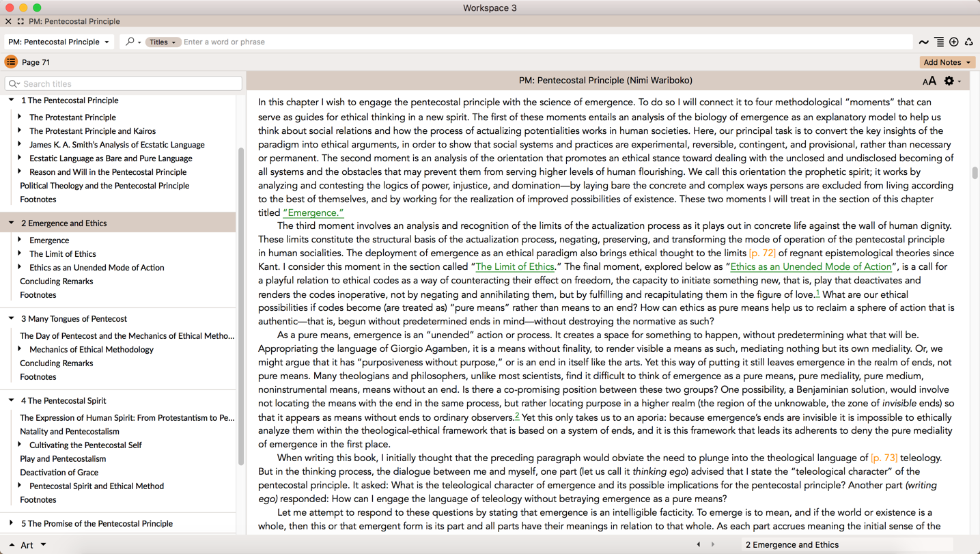Expand Cultivating the Pentecostal Self subsection
This screenshot has height=554, width=980.
click(x=20, y=445)
